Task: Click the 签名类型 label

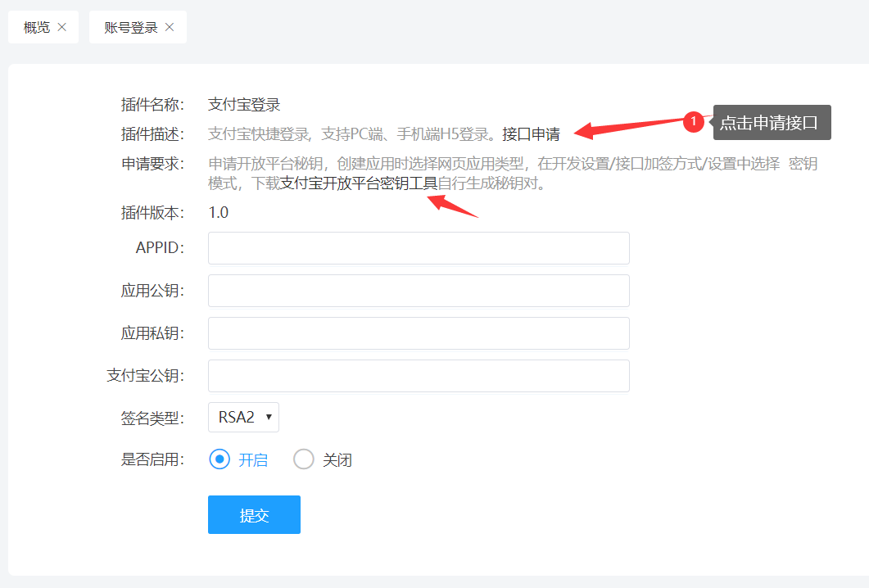Action: tap(152, 418)
